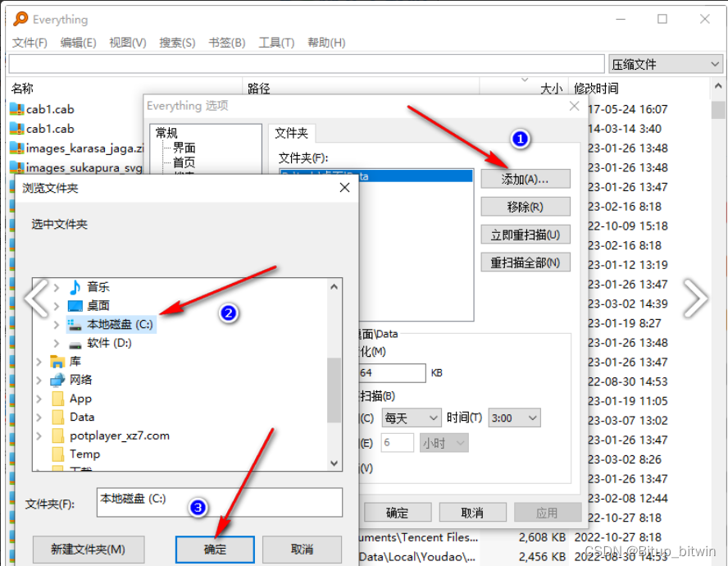Open the 工具(T) menu
The height and width of the screenshot is (566, 728).
[276, 43]
